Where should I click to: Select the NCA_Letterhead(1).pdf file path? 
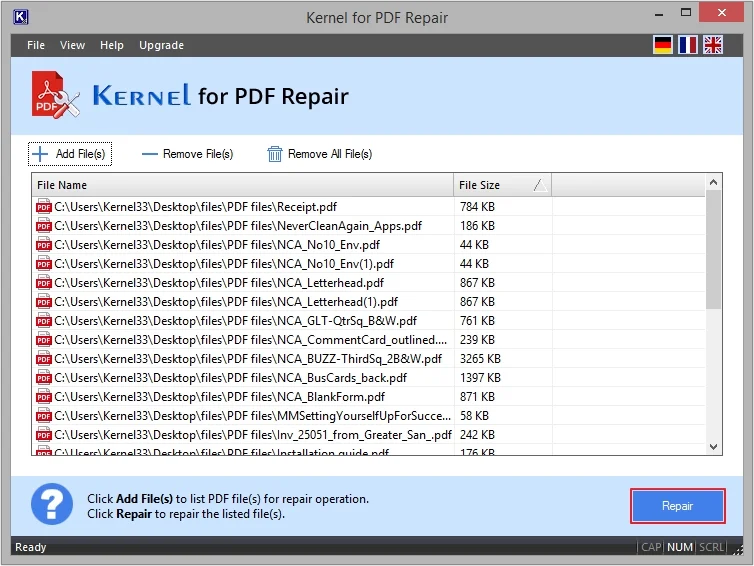tap(226, 302)
